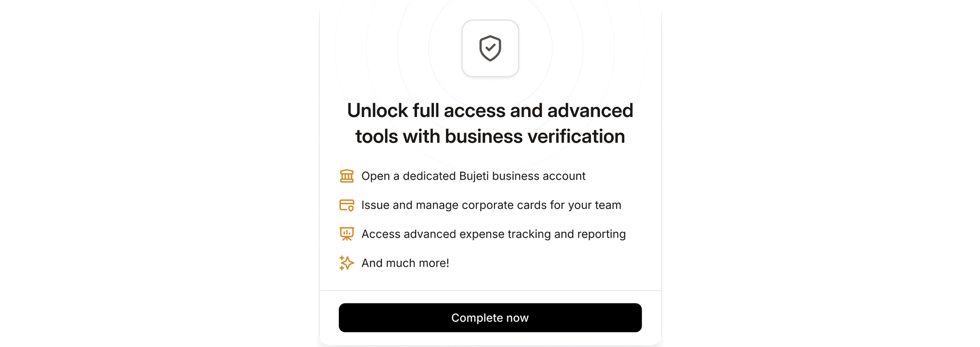The width and height of the screenshot is (980, 347).
Task: Click the word 'Bujeti' in the first benefit
Action: [474, 176]
